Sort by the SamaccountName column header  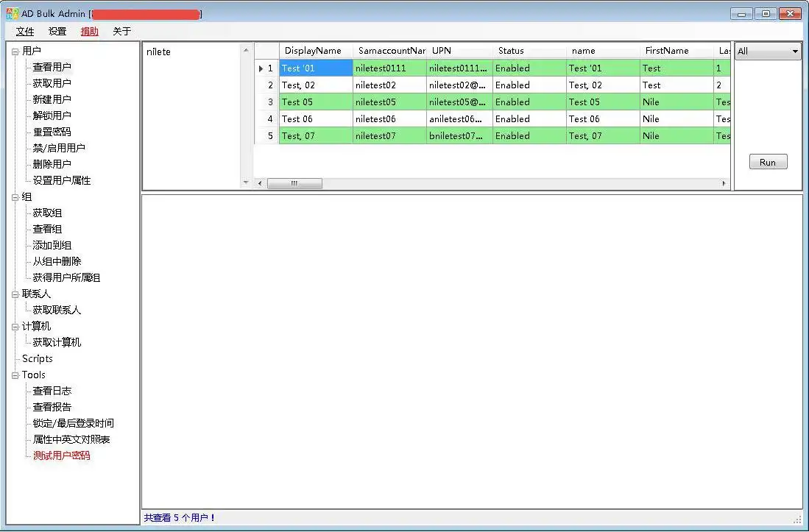pyautogui.click(x=389, y=51)
